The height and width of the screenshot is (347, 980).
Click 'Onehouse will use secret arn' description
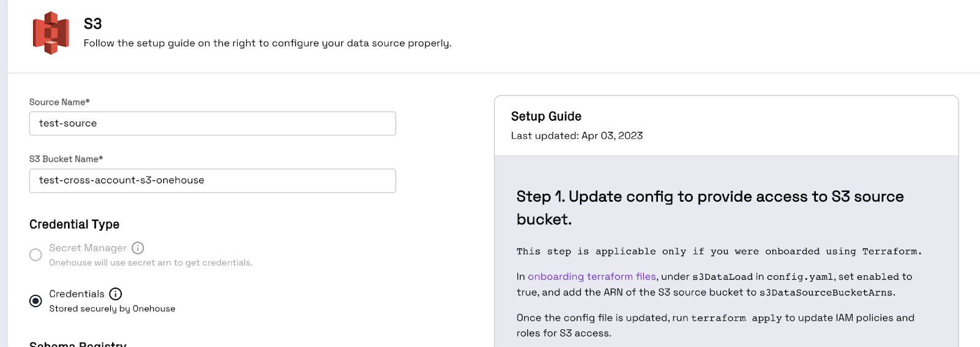tap(151, 262)
